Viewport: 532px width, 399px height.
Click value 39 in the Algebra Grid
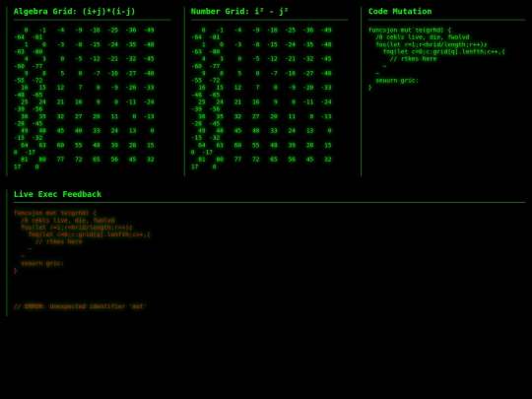point(114,145)
